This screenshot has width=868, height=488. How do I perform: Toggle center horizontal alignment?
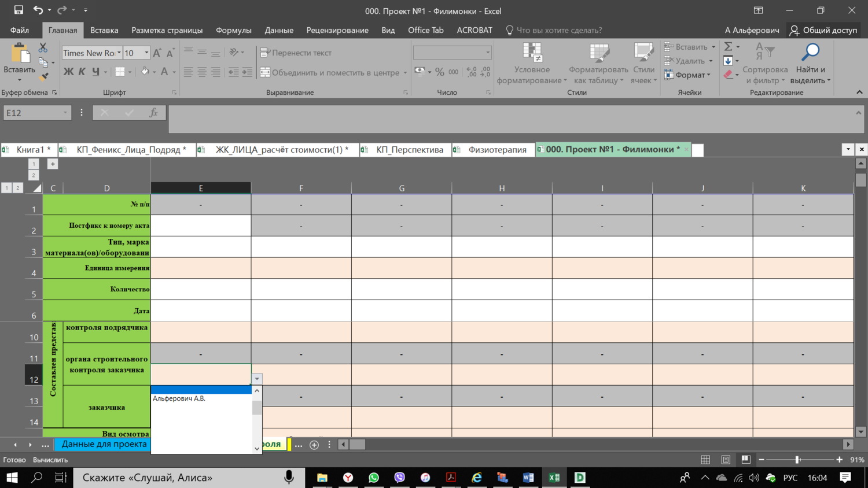tap(202, 72)
